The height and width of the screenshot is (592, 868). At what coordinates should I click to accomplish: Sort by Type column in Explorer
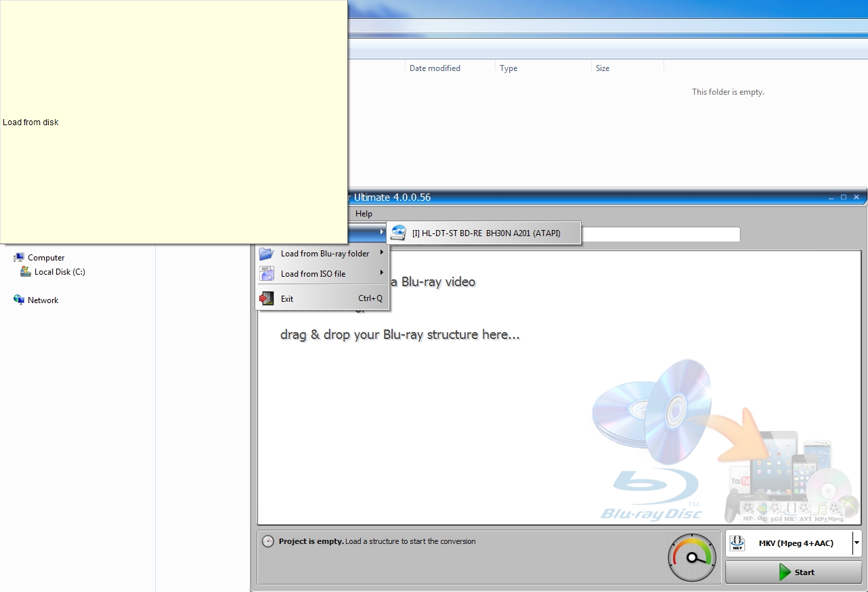[x=544, y=68]
